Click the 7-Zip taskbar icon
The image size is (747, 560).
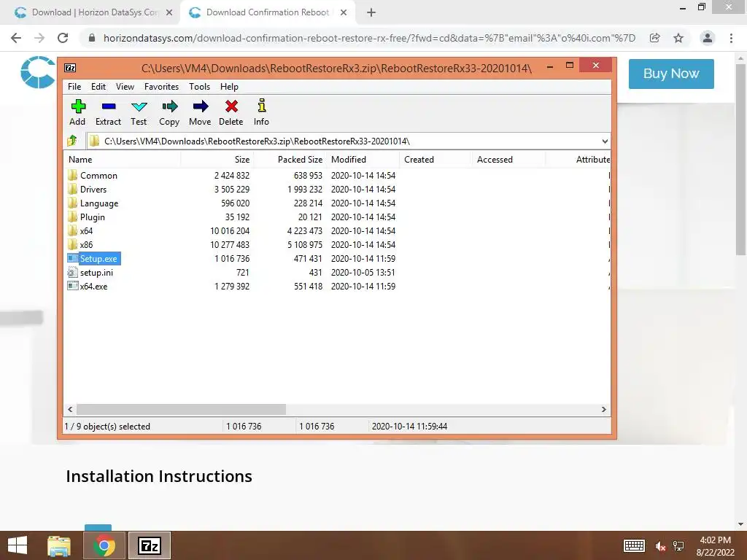[149, 545]
